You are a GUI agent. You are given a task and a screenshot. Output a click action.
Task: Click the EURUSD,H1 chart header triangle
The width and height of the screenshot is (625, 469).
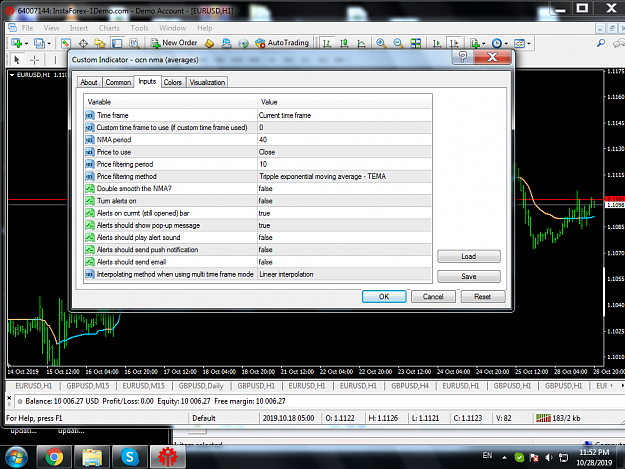12,75
